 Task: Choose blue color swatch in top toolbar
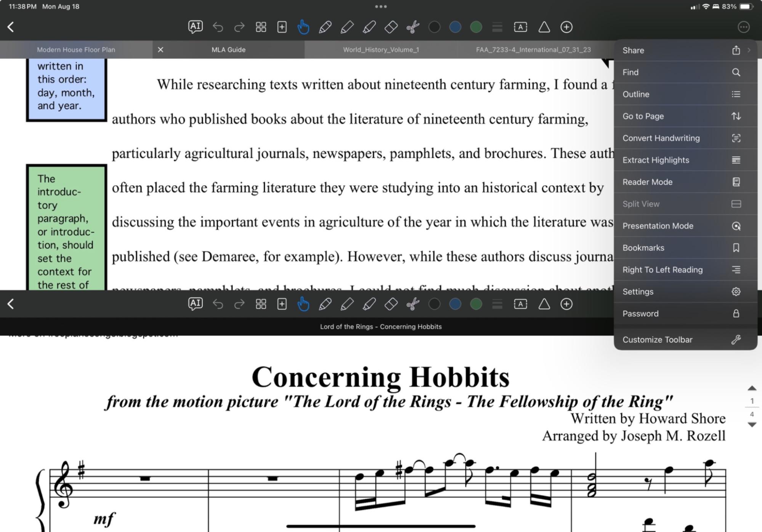coord(455,27)
